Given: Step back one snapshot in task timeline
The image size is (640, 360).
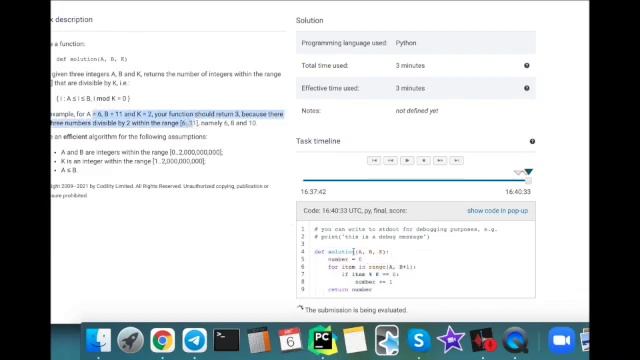Looking at the screenshot, I should pos(391,160).
